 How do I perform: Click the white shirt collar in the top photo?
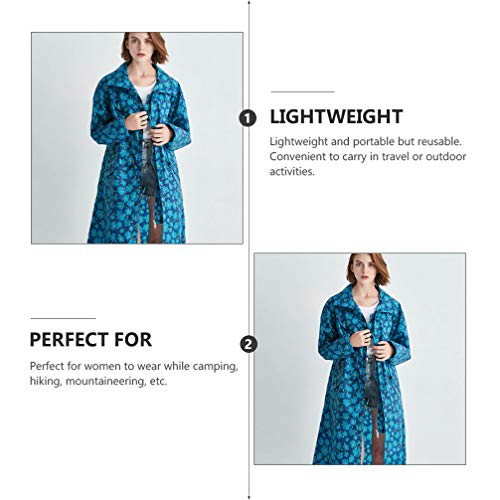coord(144,91)
